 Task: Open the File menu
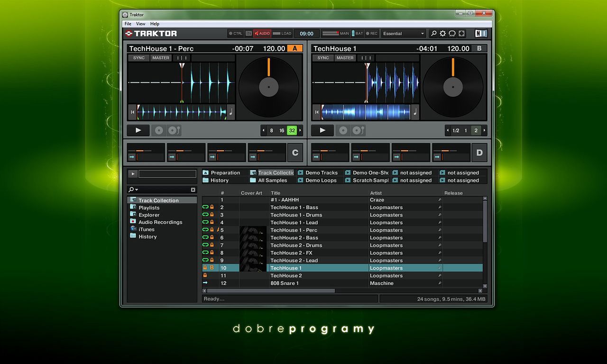point(128,24)
